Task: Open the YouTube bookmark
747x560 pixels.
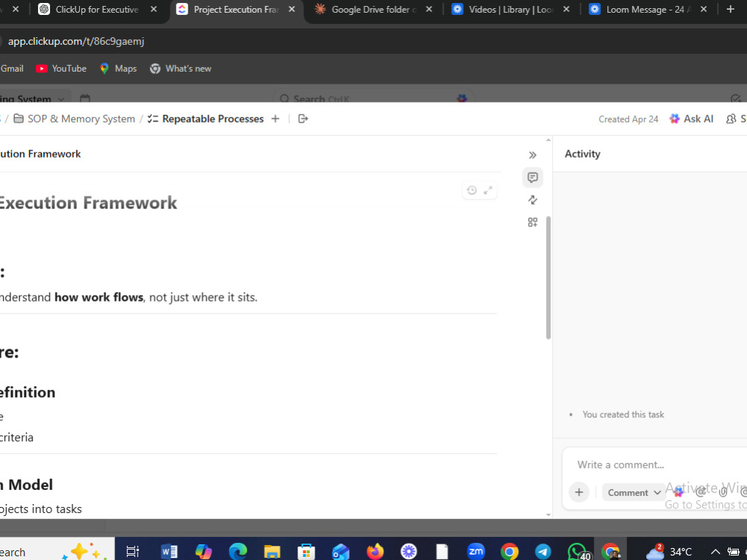Action: [x=61, y=69]
